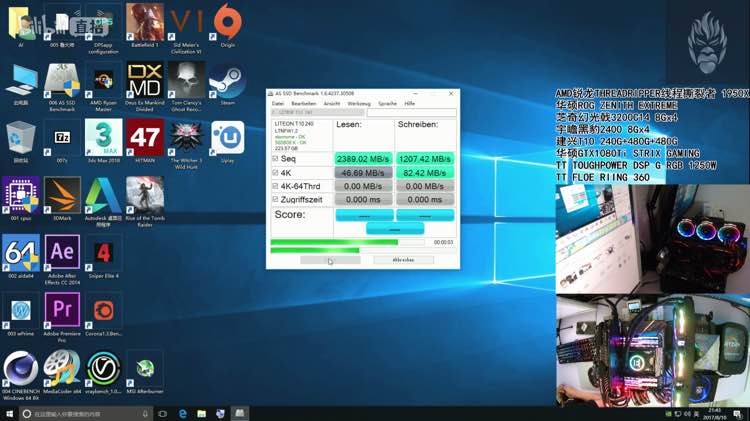
Task: Click the greyed-out Start button in AS SSD
Action: click(330, 260)
